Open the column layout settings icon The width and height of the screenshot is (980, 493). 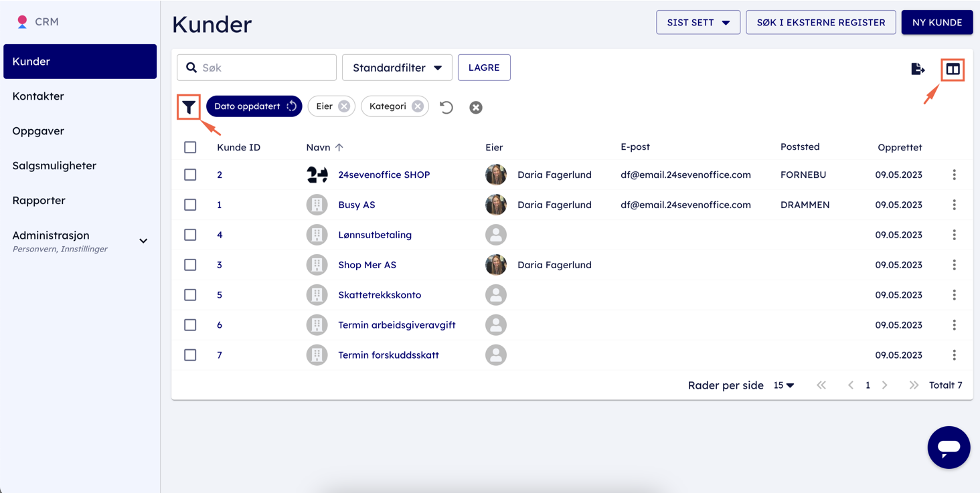pos(952,69)
